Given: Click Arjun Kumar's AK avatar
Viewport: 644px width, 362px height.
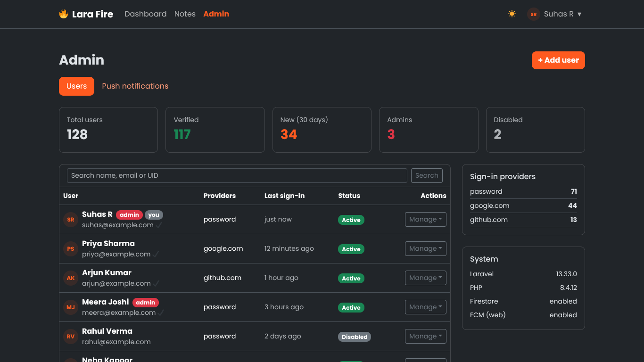Looking at the screenshot, I should coord(71,278).
